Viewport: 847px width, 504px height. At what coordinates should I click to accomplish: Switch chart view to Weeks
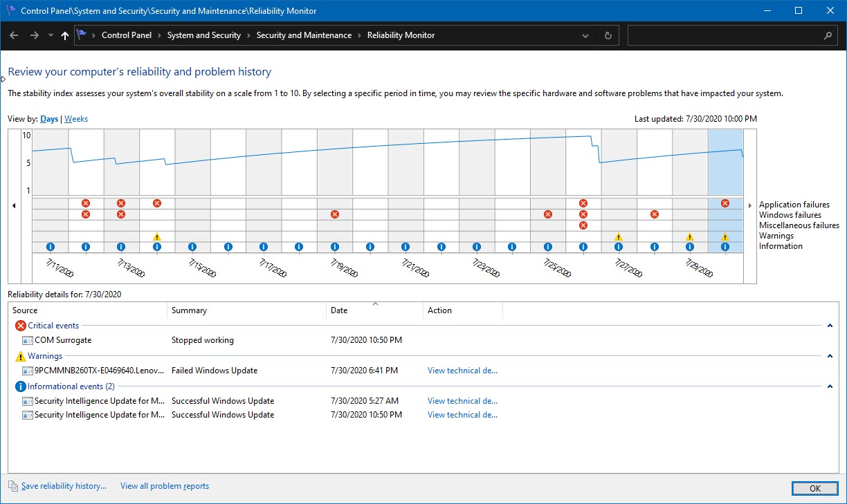click(x=76, y=119)
